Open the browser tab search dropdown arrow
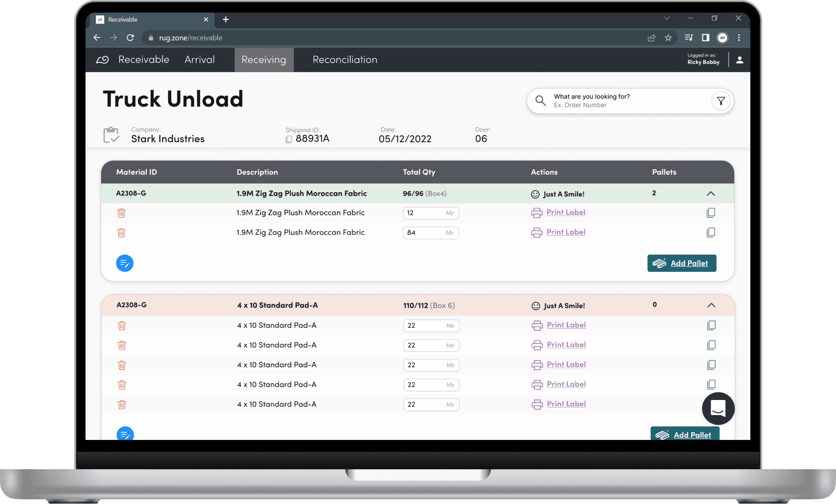 [x=667, y=18]
